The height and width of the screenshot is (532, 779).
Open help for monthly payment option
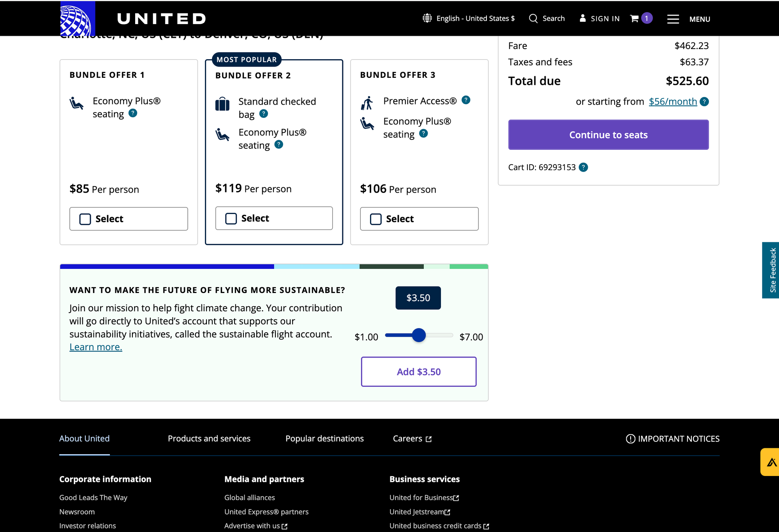click(704, 102)
